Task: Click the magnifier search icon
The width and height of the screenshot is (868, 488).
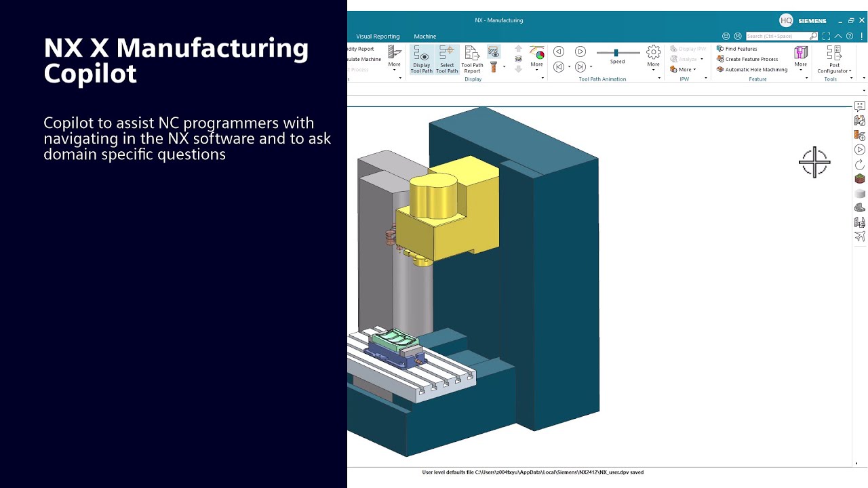Action: coord(814,36)
